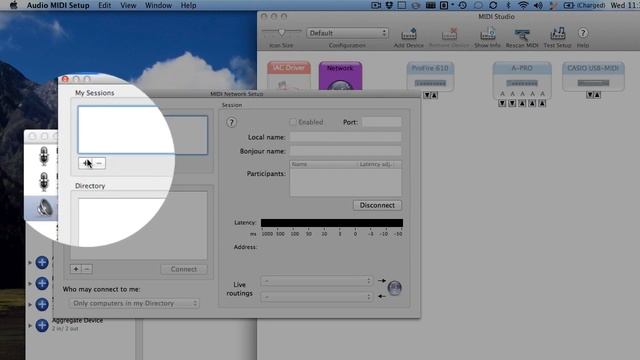Enable the session Enabled checkbox
Screen dimensions: 640x360
[293, 122]
